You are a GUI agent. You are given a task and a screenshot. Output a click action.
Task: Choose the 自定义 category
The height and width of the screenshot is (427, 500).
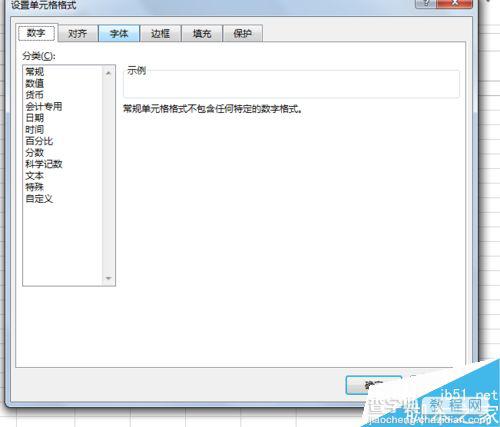(39, 199)
